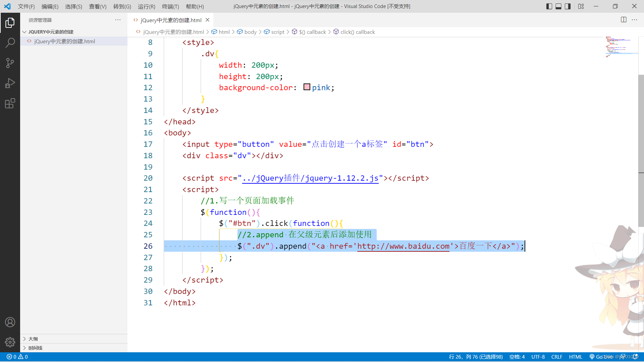Open the Source Control view
Image resolution: width=644 pixels, height=362 pixels.
point(10,63)
